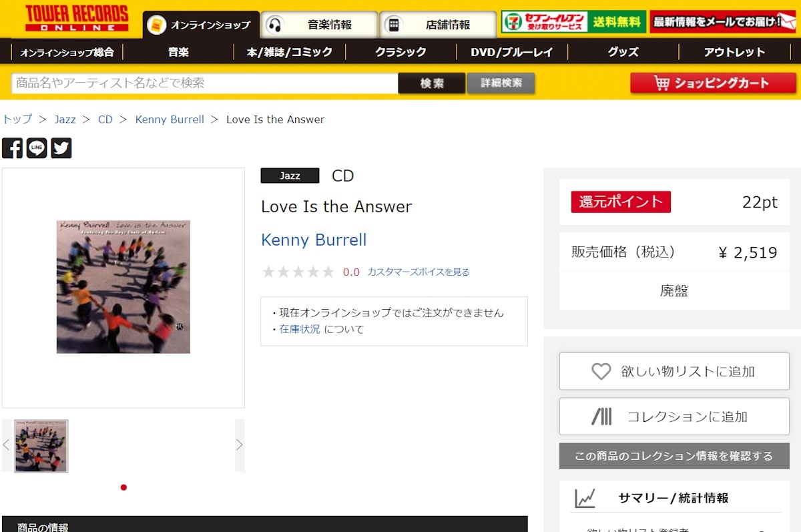Open the DVD/ブルーレイ menu
The height and width of the screenshot is (532, 801).
click(x=512, y=52)
